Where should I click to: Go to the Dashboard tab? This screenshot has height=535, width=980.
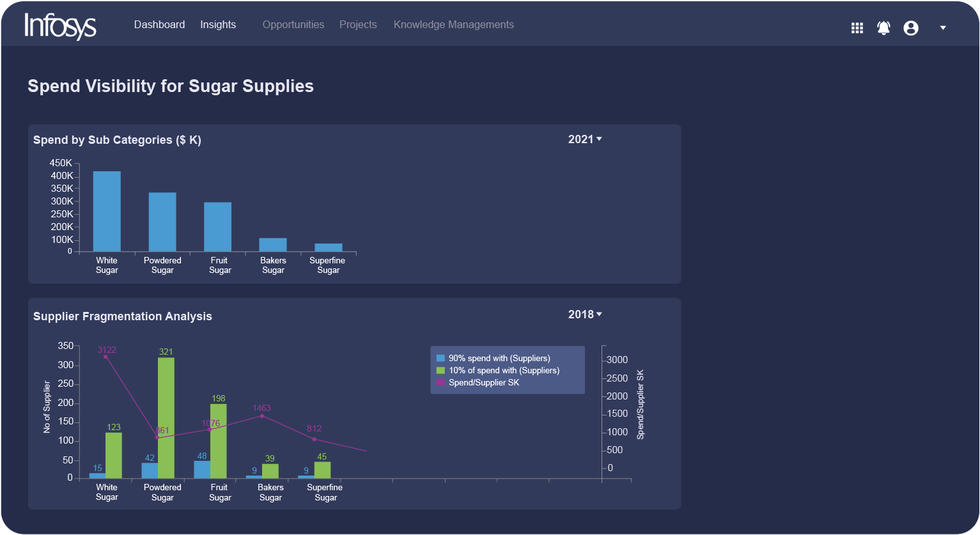pyautogui.click(x=159, y=25)
